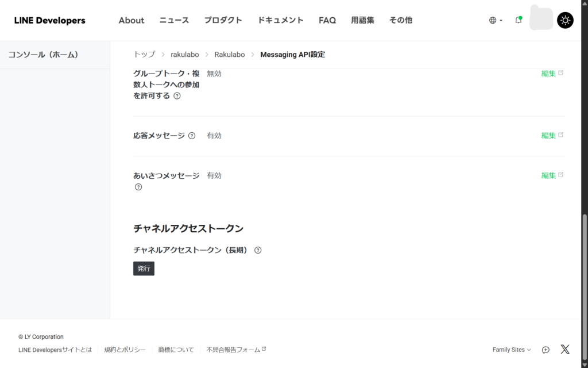Open the notifications bell icon

click(519, 20)
